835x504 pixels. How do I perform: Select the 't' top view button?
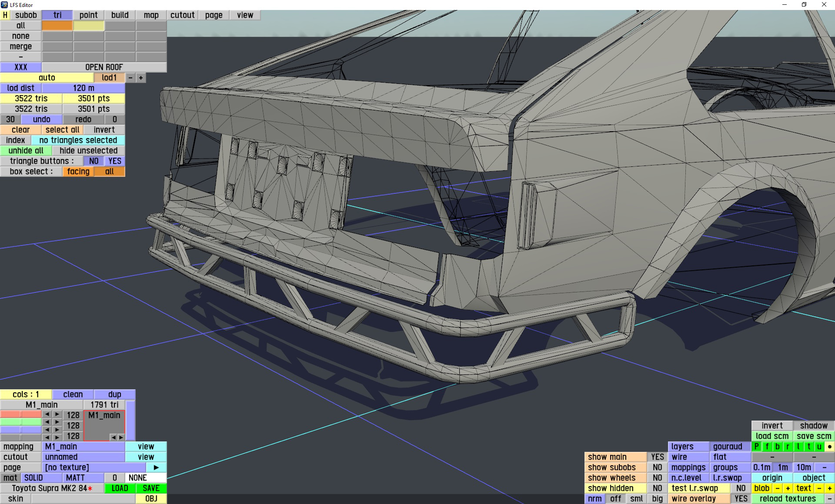(808, 447)
